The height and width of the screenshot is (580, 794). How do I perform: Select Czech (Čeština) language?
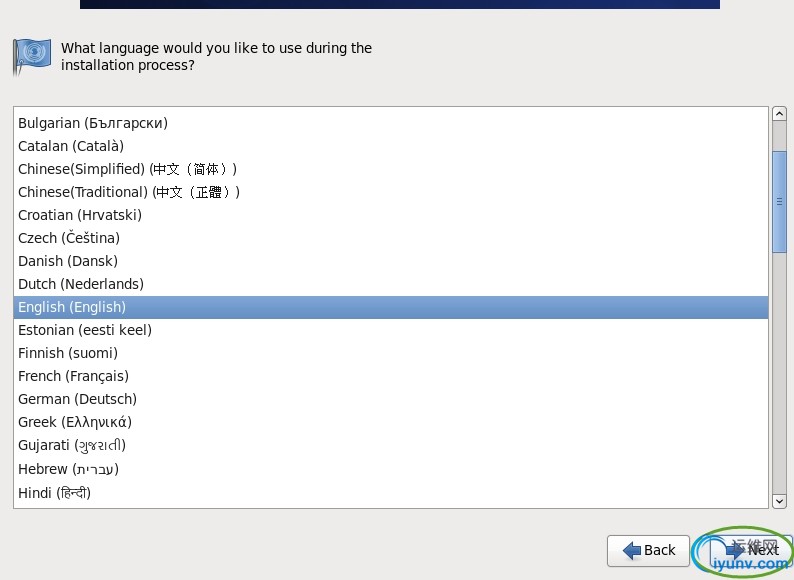point(391,238)
